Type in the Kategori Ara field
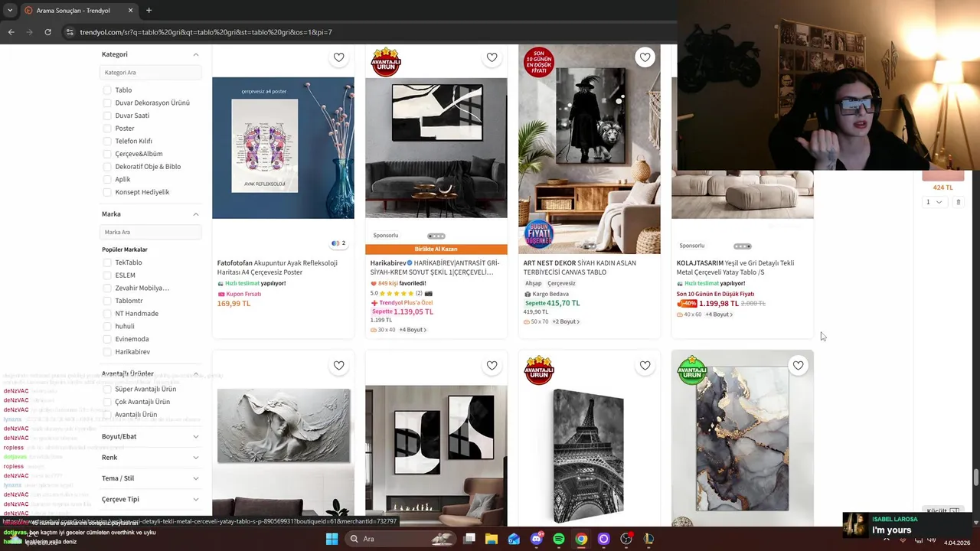This screenshot has width=980, height=551. point(151,73)
